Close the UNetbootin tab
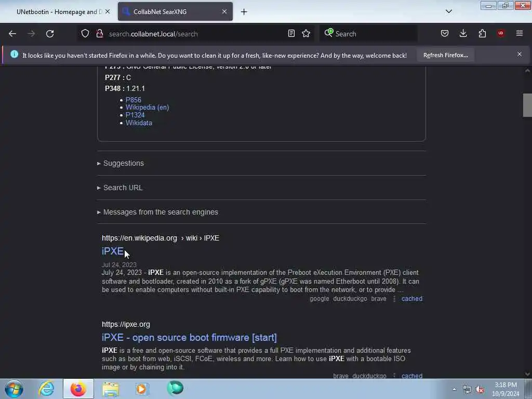 tap(108, 11)
